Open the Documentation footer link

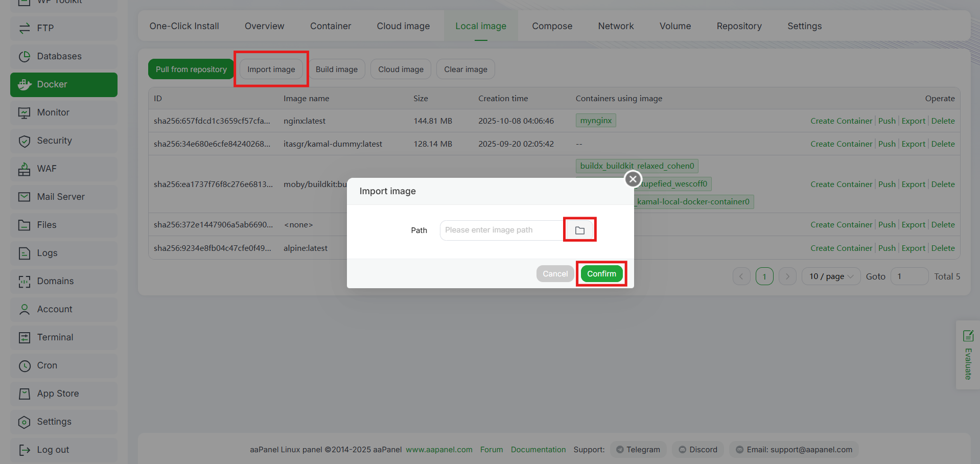coord(538,450)
